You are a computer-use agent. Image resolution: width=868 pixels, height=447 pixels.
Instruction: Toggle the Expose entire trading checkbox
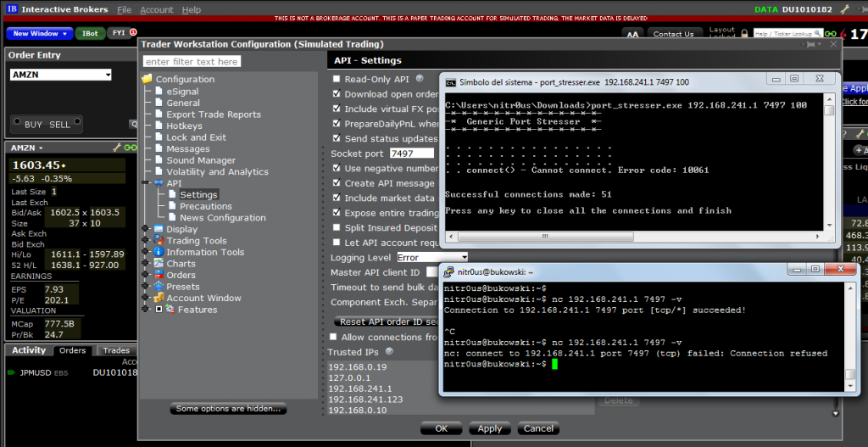336,213
